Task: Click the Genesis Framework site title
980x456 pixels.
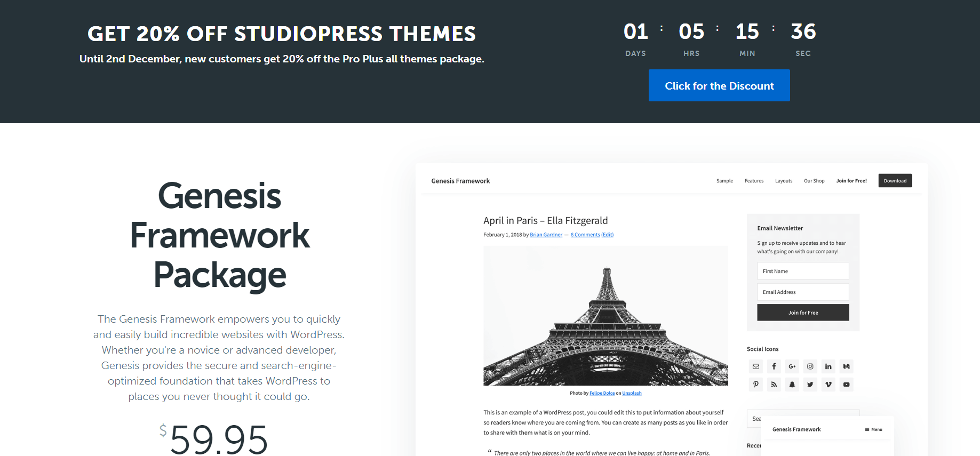Action: (x=460, y=181)
